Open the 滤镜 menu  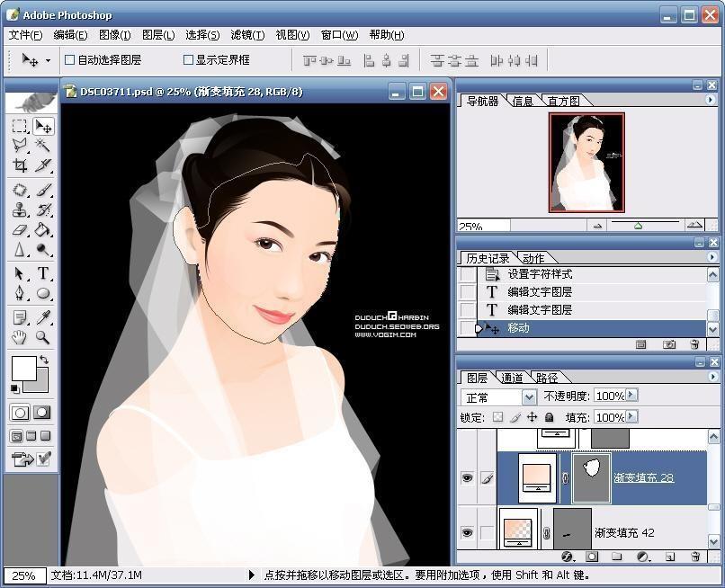click(246, 35)
